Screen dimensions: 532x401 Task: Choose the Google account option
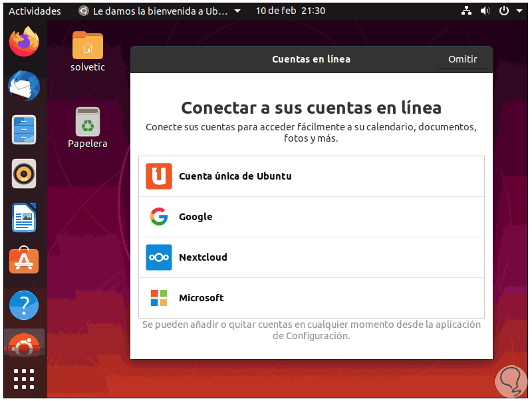coord(311,216)
